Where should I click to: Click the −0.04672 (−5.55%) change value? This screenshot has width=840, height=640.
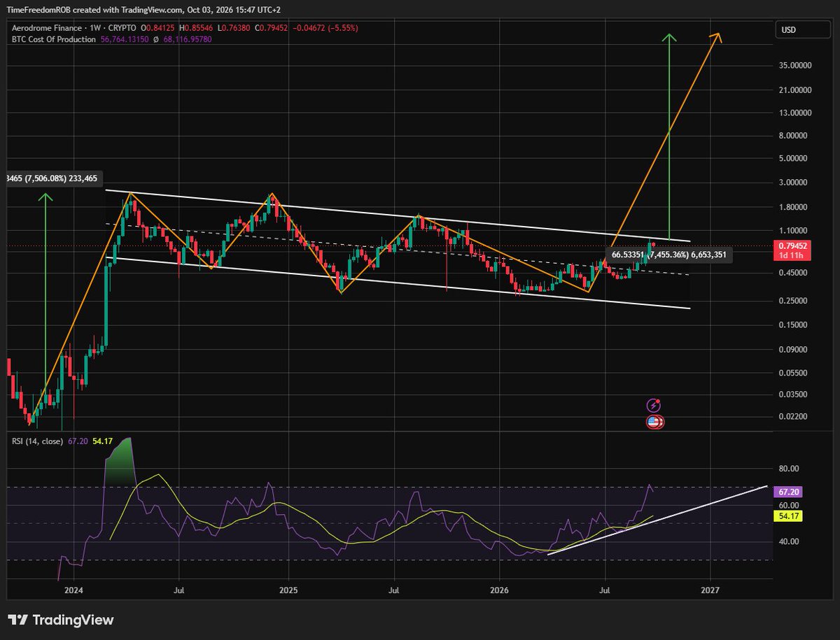327,28
